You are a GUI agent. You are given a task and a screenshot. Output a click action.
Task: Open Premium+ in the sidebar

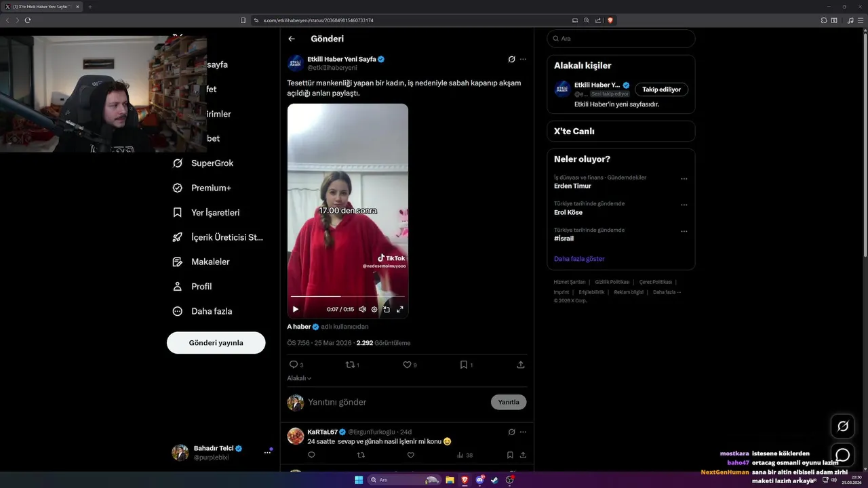203,188
